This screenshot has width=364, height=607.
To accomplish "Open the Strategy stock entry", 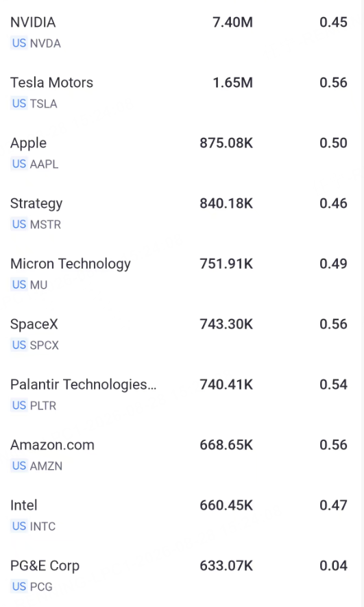I will point(182,213).
